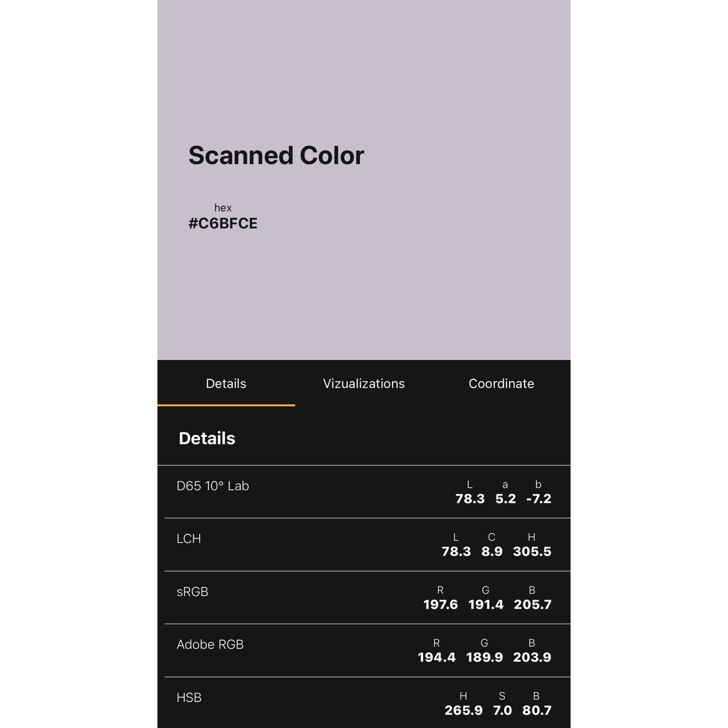Switch to the Details tab
The image size is (728, 728).
(226, 384)
